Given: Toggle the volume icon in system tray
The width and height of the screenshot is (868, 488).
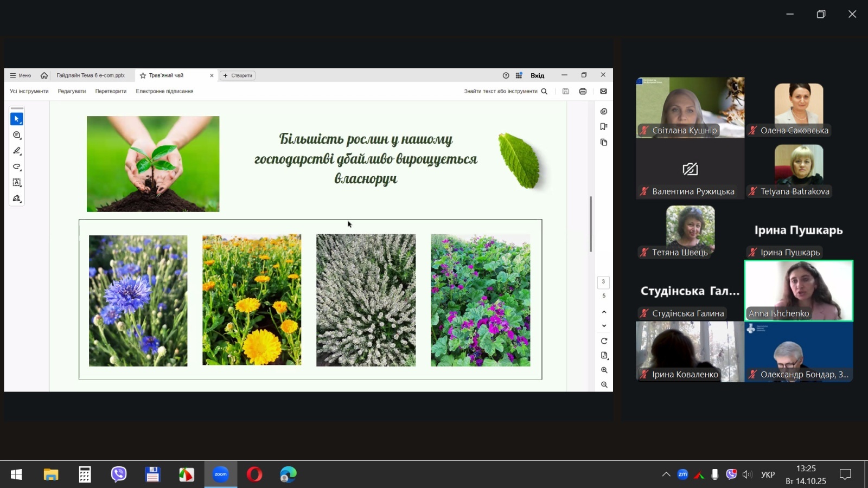Looking at the screenshot, I should [x=747, y=474].
